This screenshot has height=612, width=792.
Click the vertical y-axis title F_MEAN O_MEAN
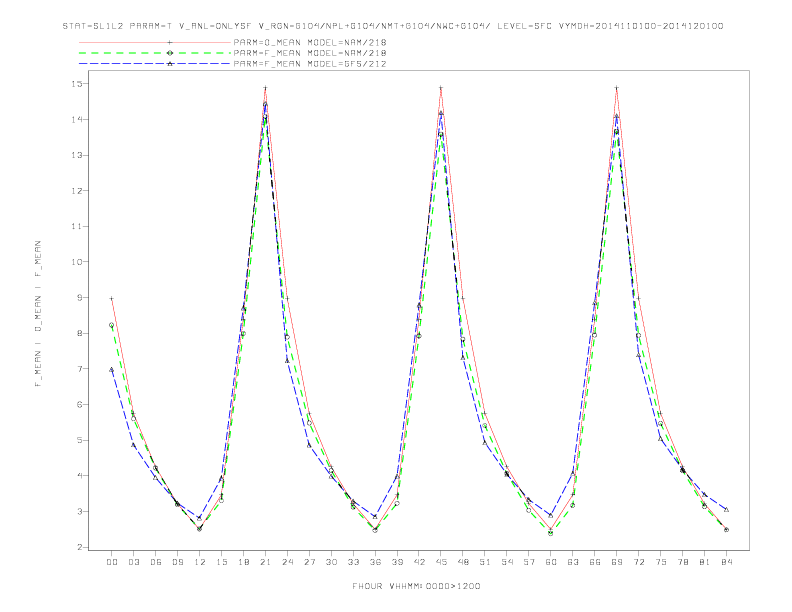coord(38,314)
